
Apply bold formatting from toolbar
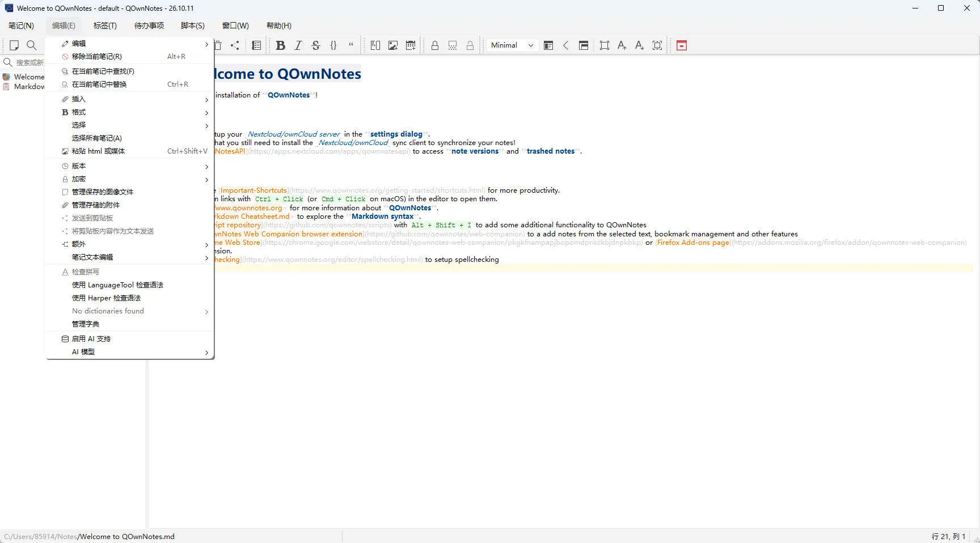280,45
